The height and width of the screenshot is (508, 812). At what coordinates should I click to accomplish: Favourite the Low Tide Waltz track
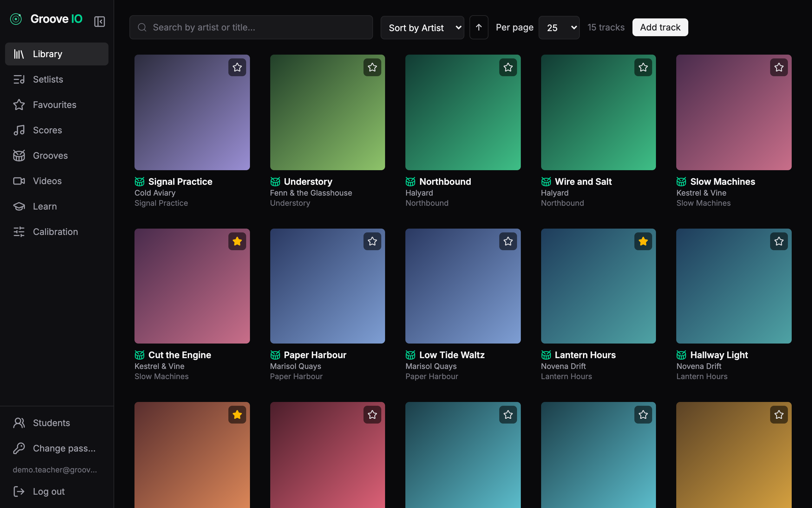point(508,241)
